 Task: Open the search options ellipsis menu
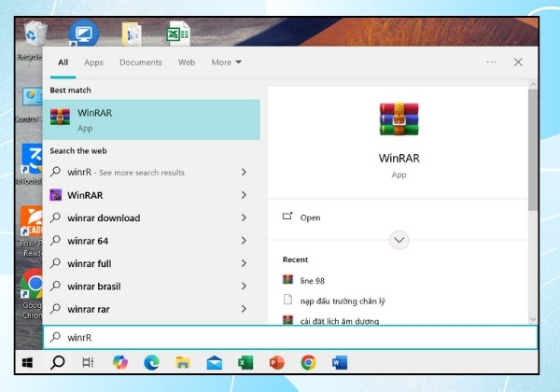(x=492, y=63)
